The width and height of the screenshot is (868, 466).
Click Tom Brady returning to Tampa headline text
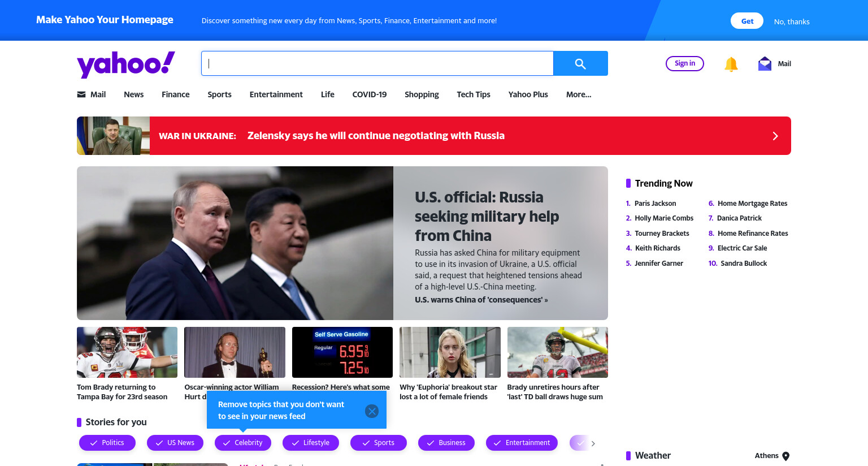click(x=122, y=392)
